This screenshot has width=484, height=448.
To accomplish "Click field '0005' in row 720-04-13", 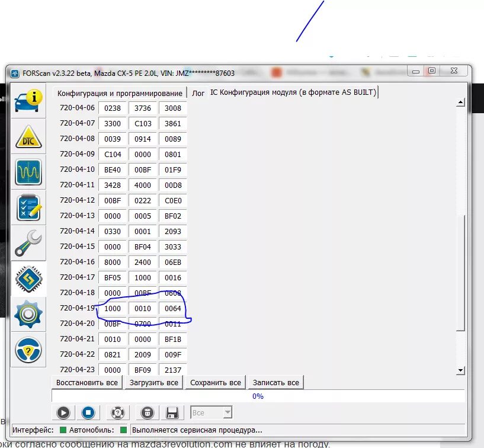I will (143, 216).
